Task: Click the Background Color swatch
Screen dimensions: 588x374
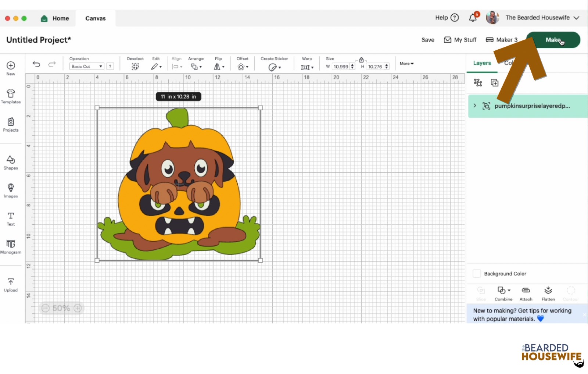Action: coord(477,274)
